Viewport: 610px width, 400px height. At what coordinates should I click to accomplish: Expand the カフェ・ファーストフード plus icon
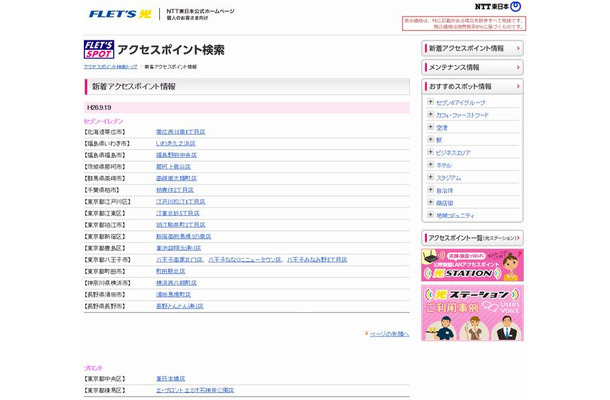click(x=430, y=114)
